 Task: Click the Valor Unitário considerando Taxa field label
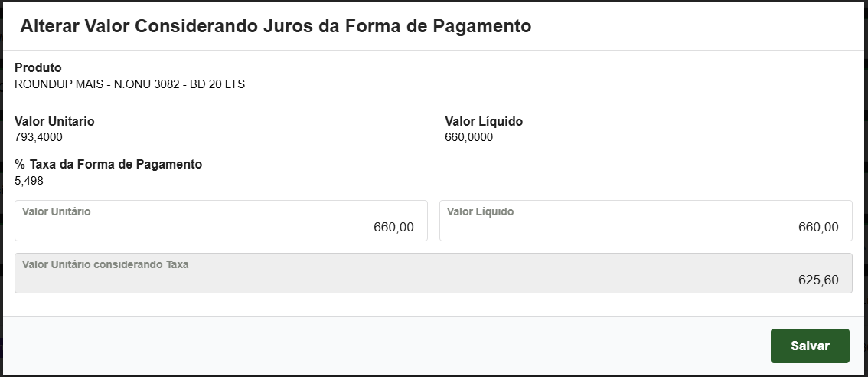(105, 264)
